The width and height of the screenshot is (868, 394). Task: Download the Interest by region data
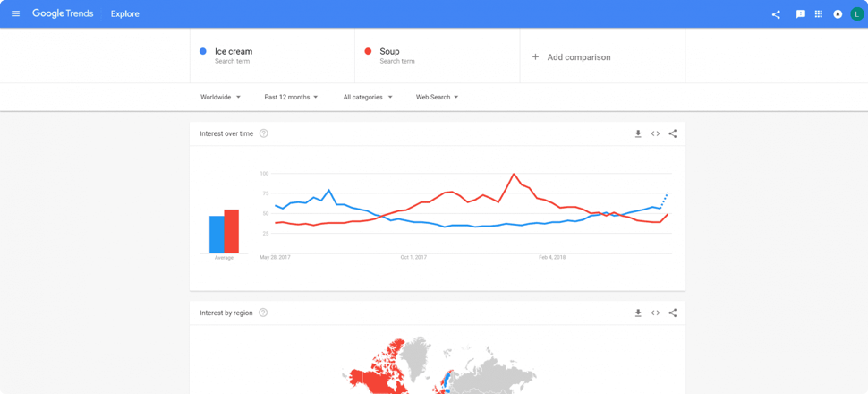click(638, 313)
